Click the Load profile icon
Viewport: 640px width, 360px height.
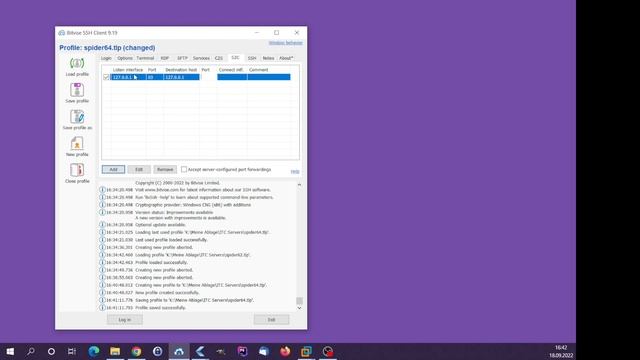click(77, 63)
